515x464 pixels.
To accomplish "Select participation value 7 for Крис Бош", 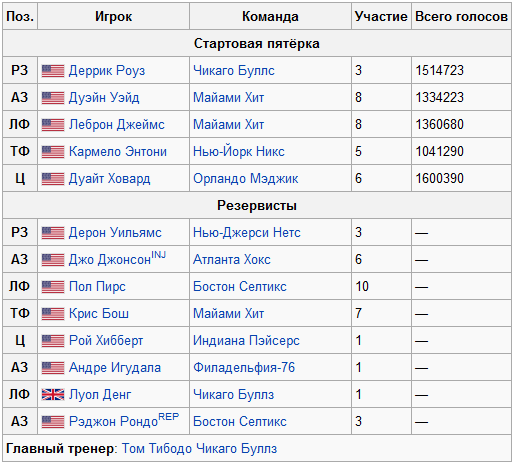I will pyautogui.click(x=358, y=314).
